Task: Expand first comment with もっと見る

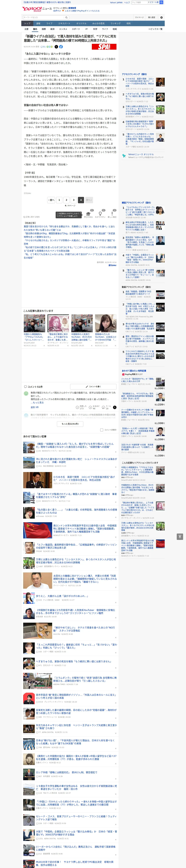Action: 38,403
